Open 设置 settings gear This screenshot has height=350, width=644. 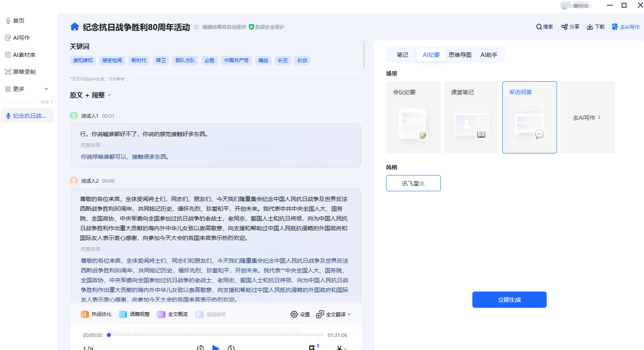click(300, 314)
